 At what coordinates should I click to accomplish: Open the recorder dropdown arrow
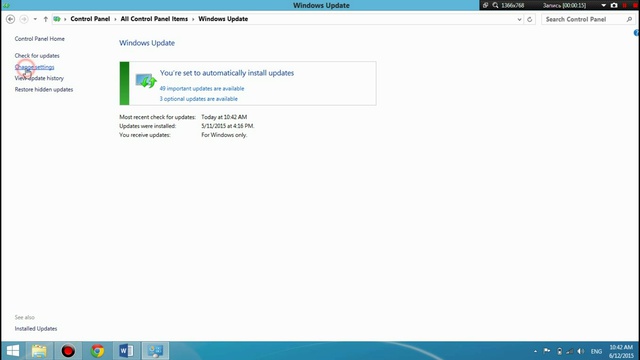click(604, 5)
